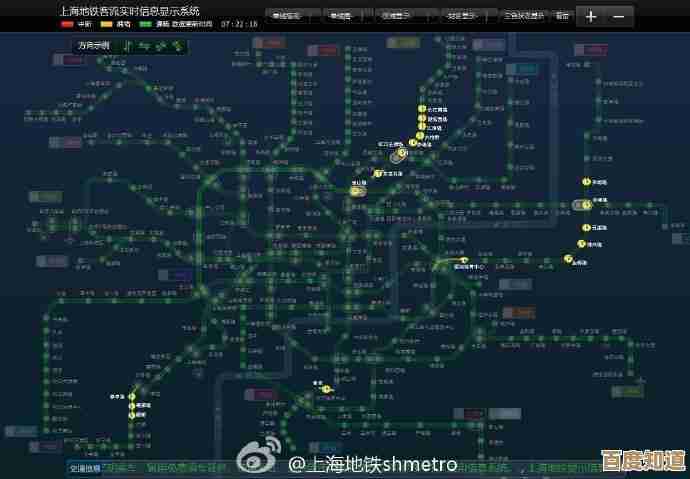This screenshot has width=690, height=479.
Task: Select the orange line badge on the lower right
Action: pyautogui.click(x=519, y=313)
